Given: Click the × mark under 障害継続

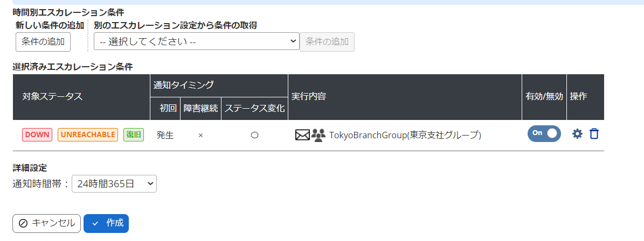Looking at the screenshot, I should point(200,136).
